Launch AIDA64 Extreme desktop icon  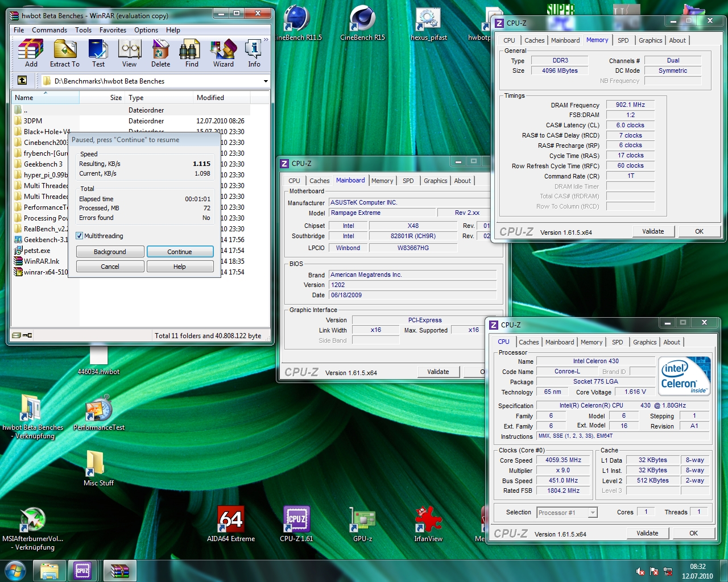pos(231,523)
